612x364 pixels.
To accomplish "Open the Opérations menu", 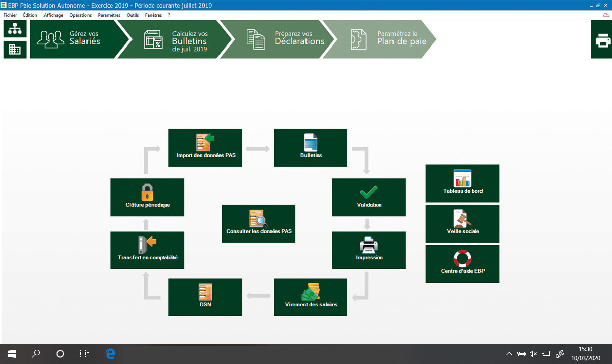I will (80, 15).
